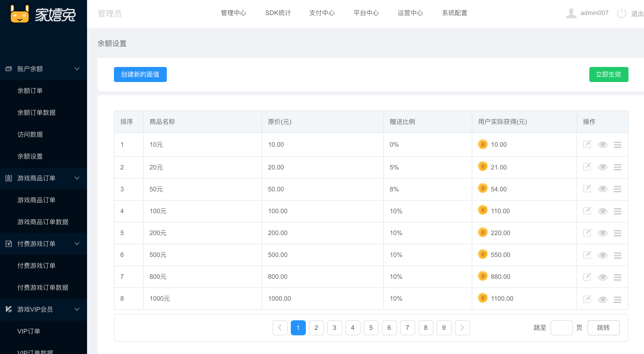This screenshot has height=354, width=644.
Task: Collapse the 游戏商品订单 sidebar section
Action: (77, 178)
